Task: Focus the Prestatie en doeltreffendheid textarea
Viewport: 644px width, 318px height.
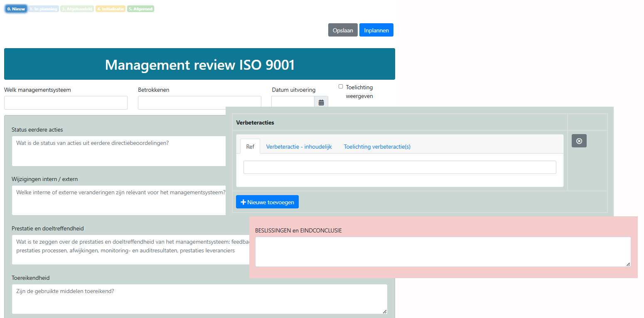Action: click(x=130, y=250)
